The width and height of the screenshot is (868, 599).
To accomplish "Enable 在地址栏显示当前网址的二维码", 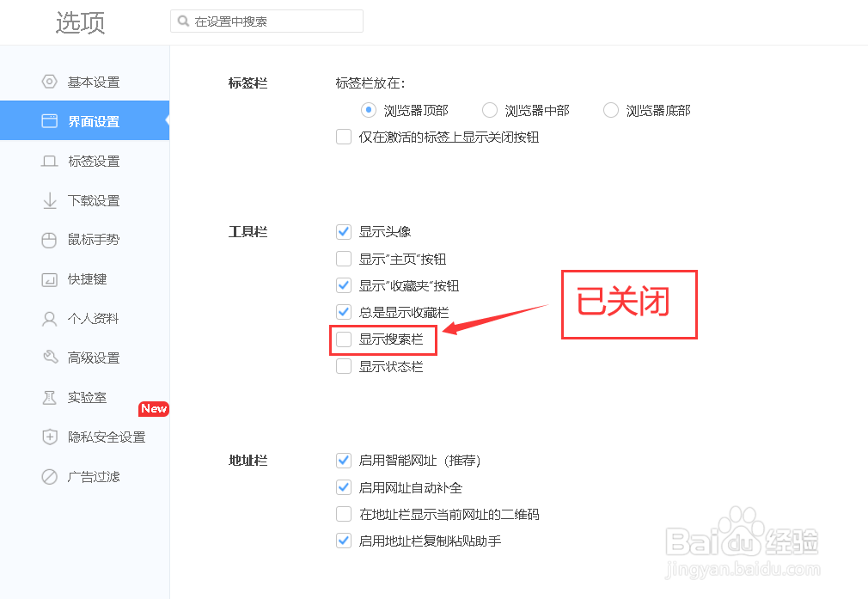I will [x=344, y=514].
